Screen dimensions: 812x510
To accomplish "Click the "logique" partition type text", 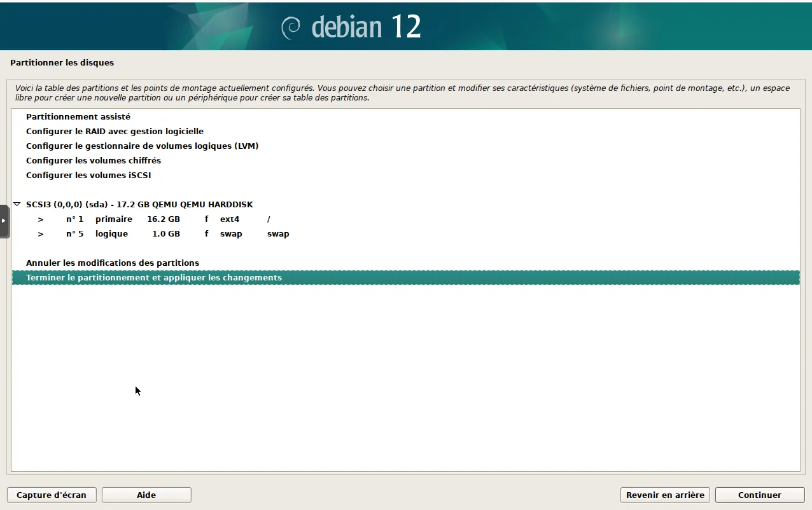I will 112,234.
